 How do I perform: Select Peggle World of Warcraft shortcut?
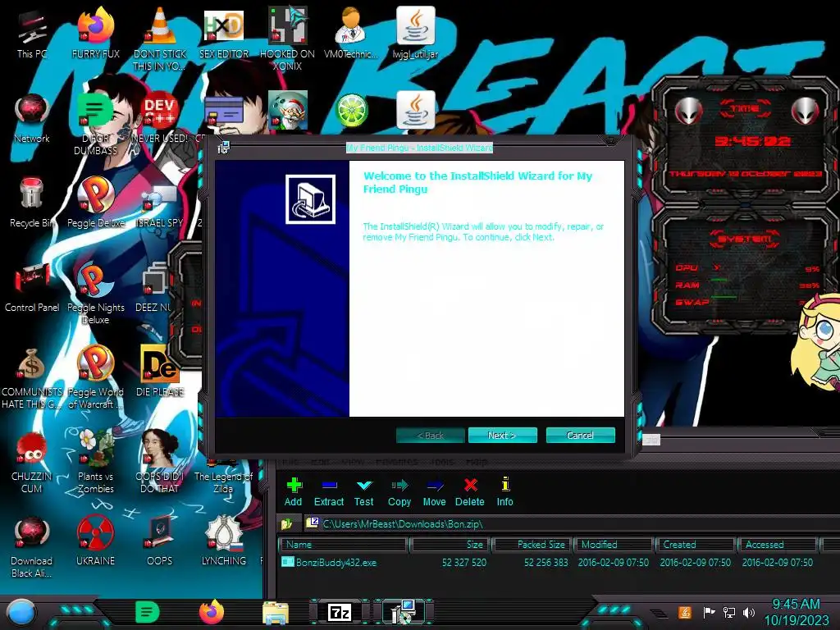[x=96, y=377]
